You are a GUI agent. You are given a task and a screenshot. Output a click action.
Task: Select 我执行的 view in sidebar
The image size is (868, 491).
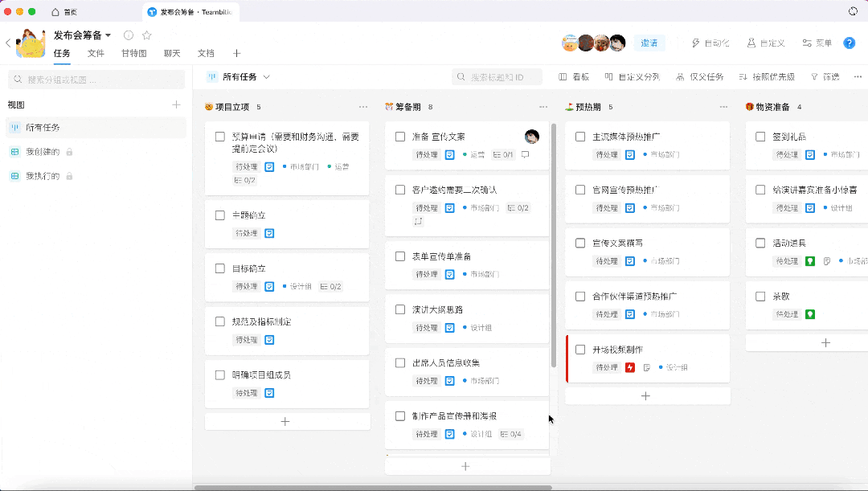click(96, 176)
